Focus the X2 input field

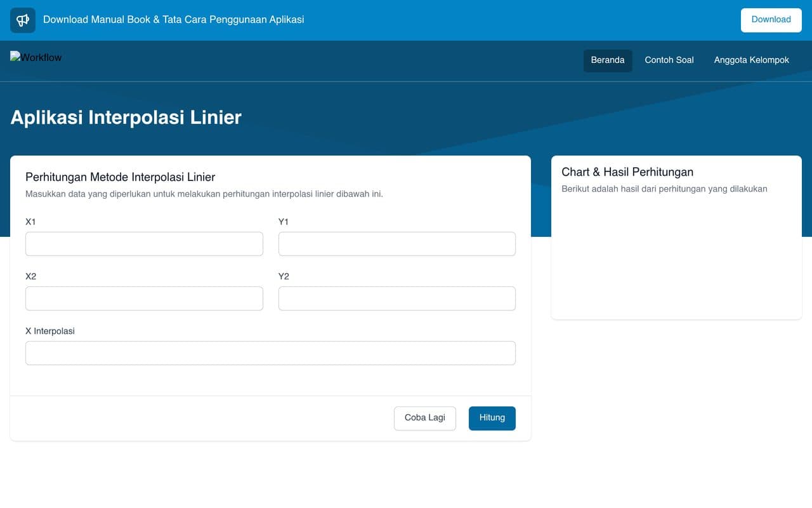(144, 298)
